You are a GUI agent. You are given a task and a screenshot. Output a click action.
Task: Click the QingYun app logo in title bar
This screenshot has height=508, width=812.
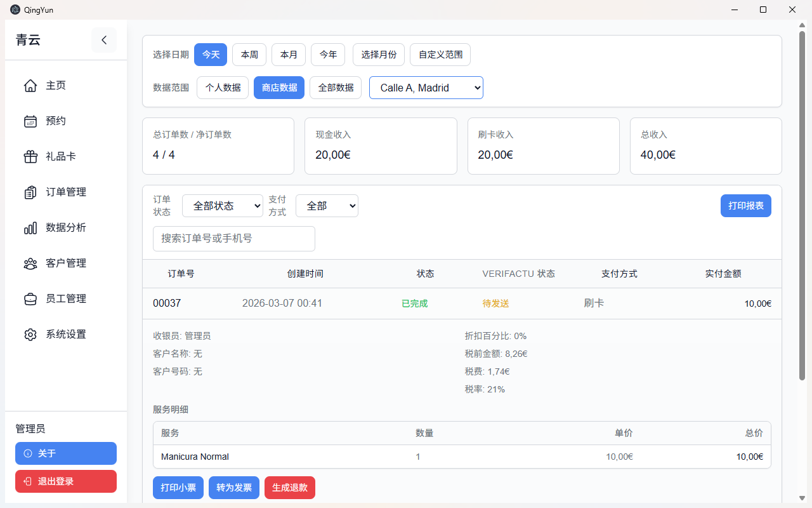click(15, 10)
